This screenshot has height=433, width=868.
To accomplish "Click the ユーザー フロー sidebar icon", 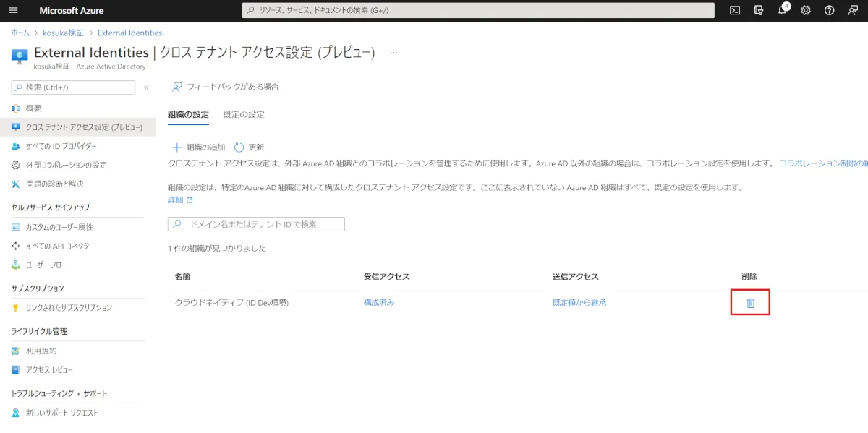I will [16, 265].
